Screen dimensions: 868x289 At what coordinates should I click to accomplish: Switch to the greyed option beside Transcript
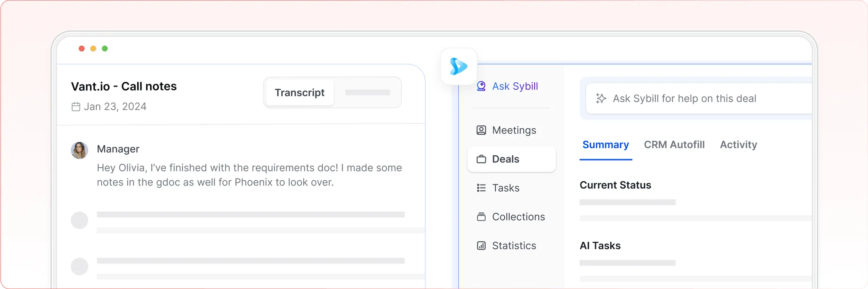(368, 93)
